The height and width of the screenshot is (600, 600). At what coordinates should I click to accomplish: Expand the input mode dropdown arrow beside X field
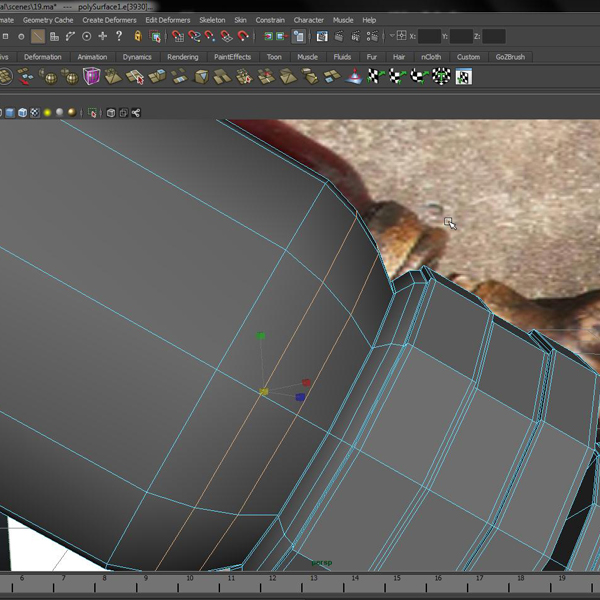tap(392, 36)
